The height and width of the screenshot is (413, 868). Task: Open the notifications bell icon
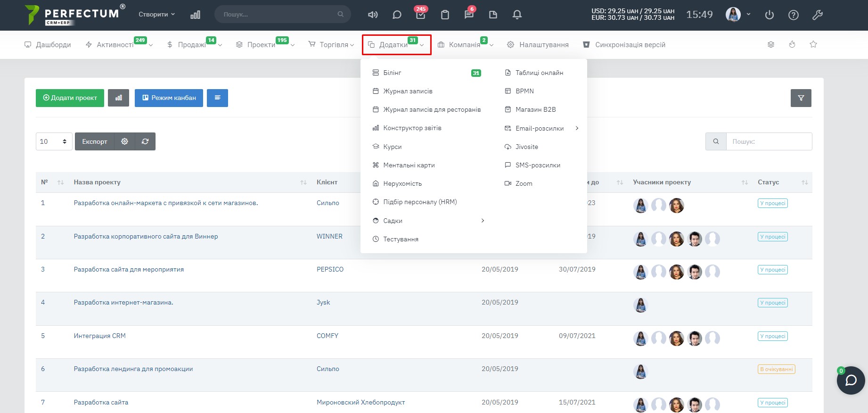tap(517, 15)
